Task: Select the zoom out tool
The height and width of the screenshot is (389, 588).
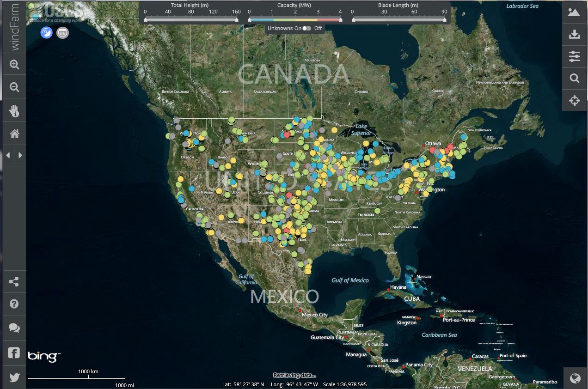Action: pos(14,86)
